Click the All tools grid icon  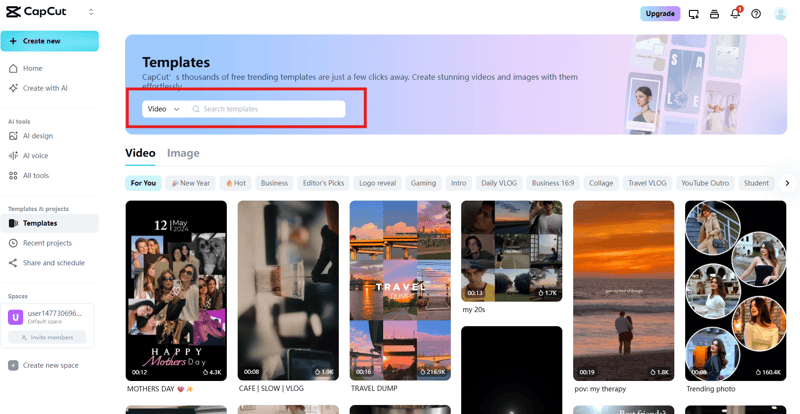point(13,176)
